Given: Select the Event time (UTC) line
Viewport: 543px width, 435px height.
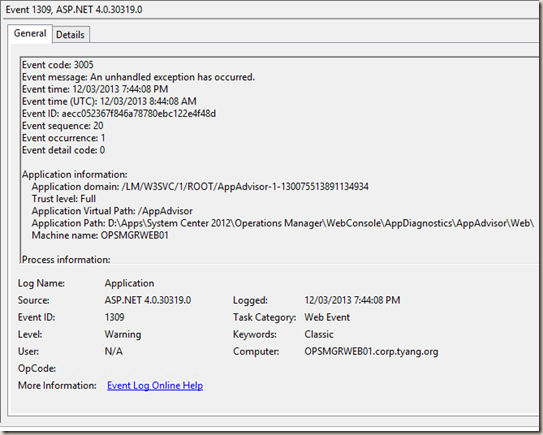Looking at the screenshot, I should tap(109, 101).
